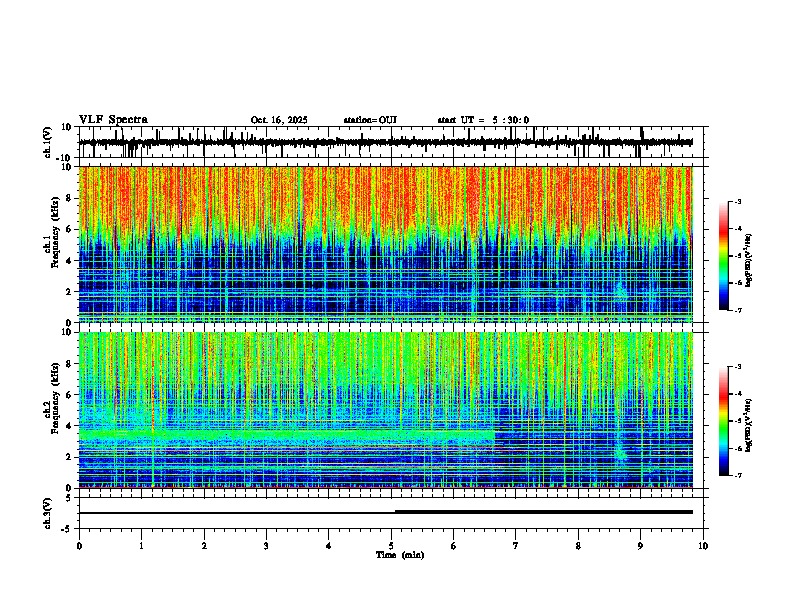Viewport: 792px width, 612px height.
Task: Click the "5" tick on the Time axis
Action: click(391, 546)
